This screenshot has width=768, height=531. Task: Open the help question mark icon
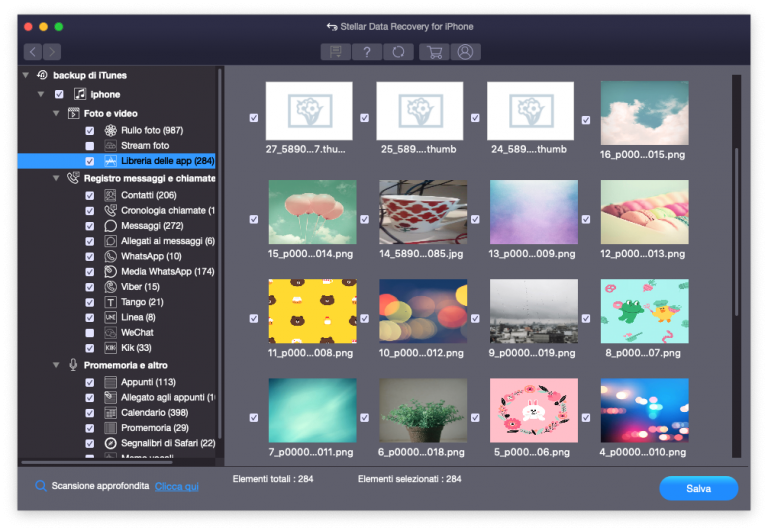[367, 52]
